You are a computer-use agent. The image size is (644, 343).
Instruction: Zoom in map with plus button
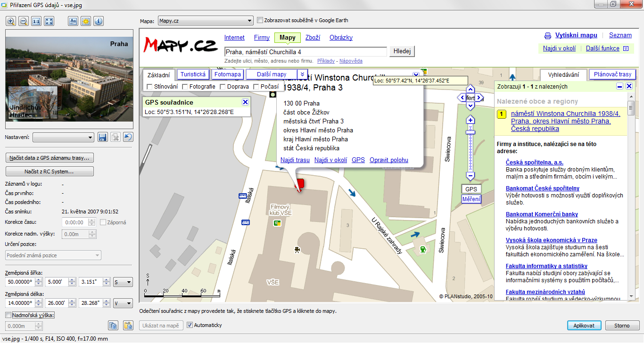click(x=470, y=120)
